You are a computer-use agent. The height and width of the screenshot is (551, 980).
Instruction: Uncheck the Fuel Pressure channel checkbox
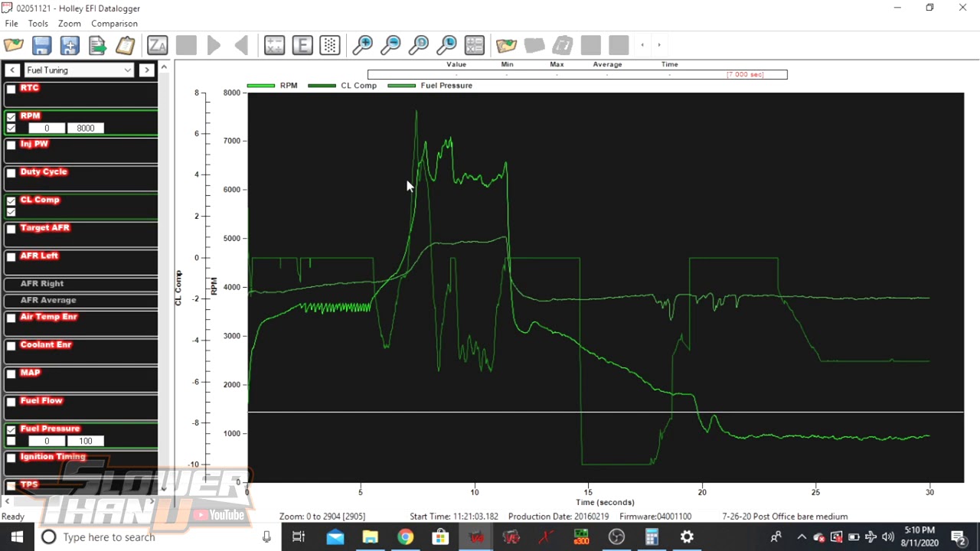point(11,430)
